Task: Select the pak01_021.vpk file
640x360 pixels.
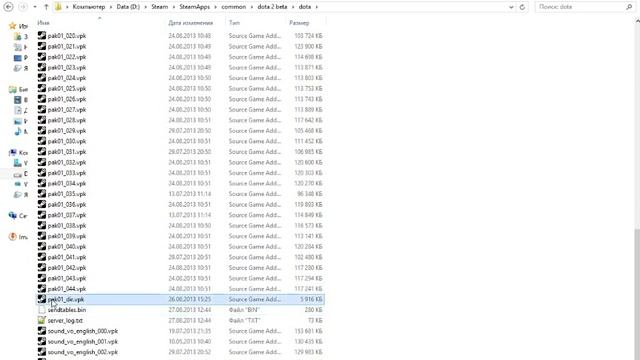Action: coord(67,46)
